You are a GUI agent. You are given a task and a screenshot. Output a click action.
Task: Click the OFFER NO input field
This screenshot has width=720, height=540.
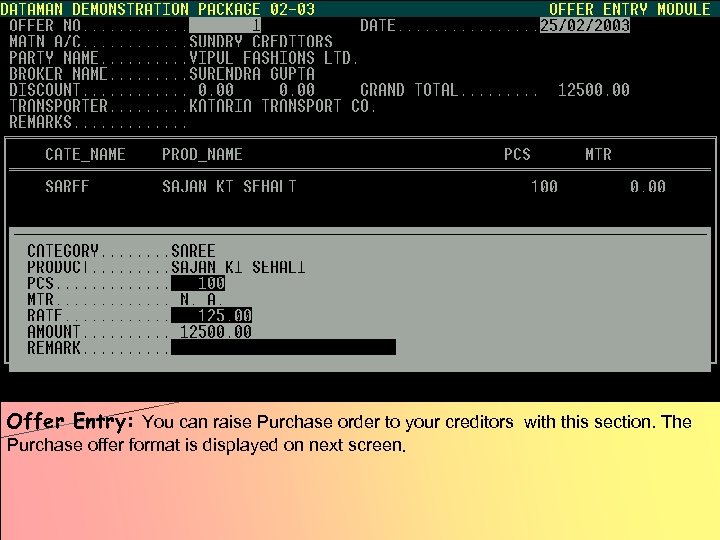pyautogui.click(x=225, y=25)
